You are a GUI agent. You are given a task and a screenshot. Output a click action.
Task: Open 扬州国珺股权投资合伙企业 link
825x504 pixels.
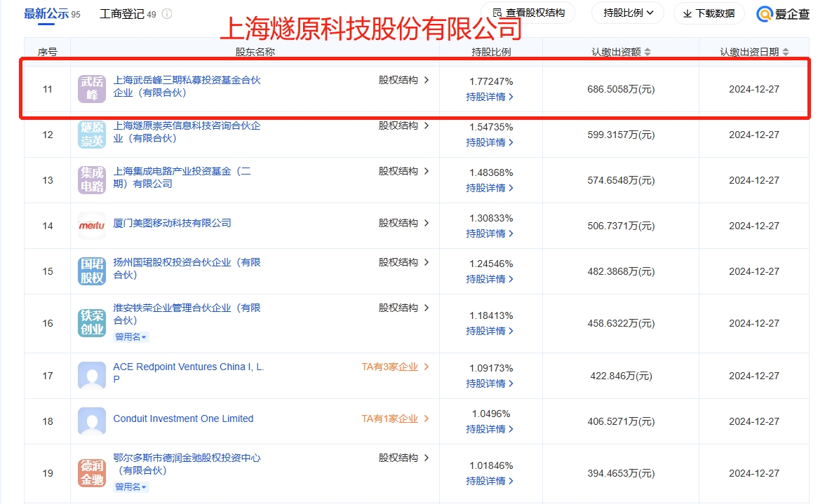pyautogui.click(x=187, y=268)
